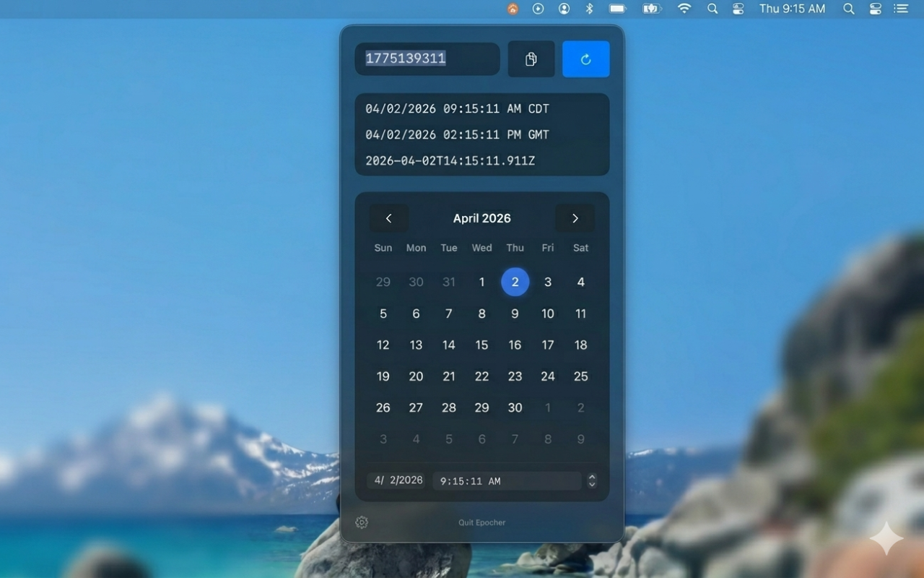Screen dimensions: 924x578
Task: Choose day 16 in the calendar
Action: point(515,345)
